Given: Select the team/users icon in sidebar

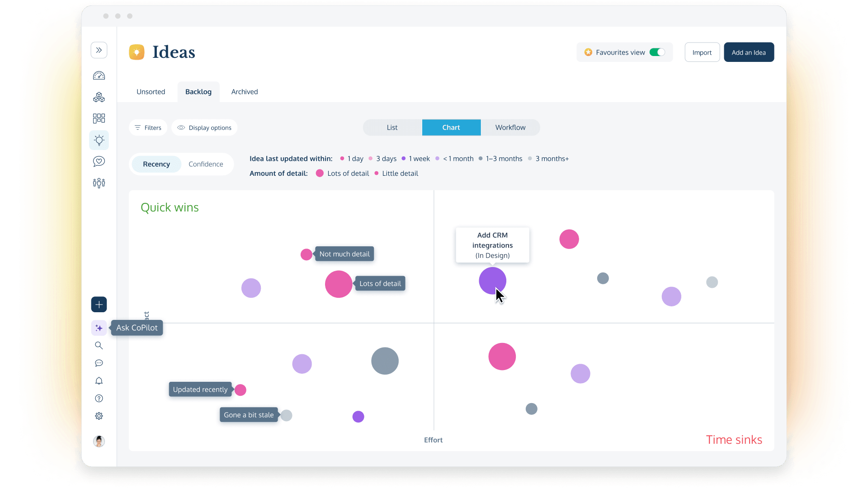Looking at the screenshot, I should click(99, 183).
